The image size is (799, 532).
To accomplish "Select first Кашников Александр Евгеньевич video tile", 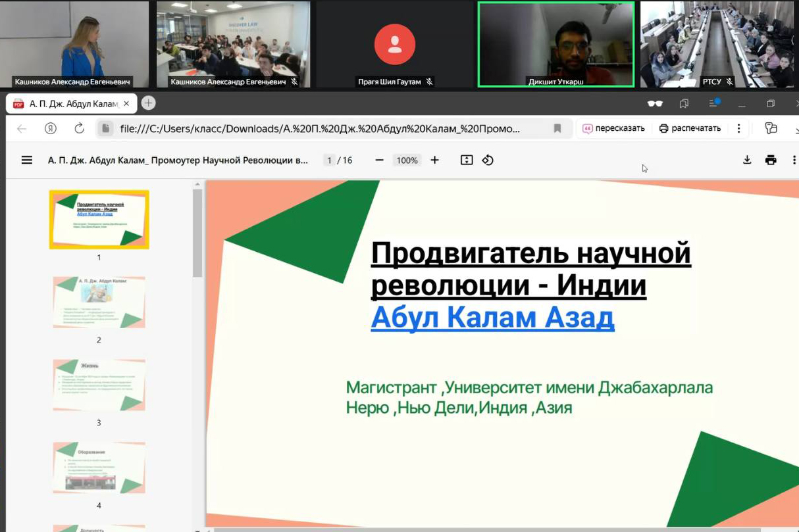I will tap(74, 44).
